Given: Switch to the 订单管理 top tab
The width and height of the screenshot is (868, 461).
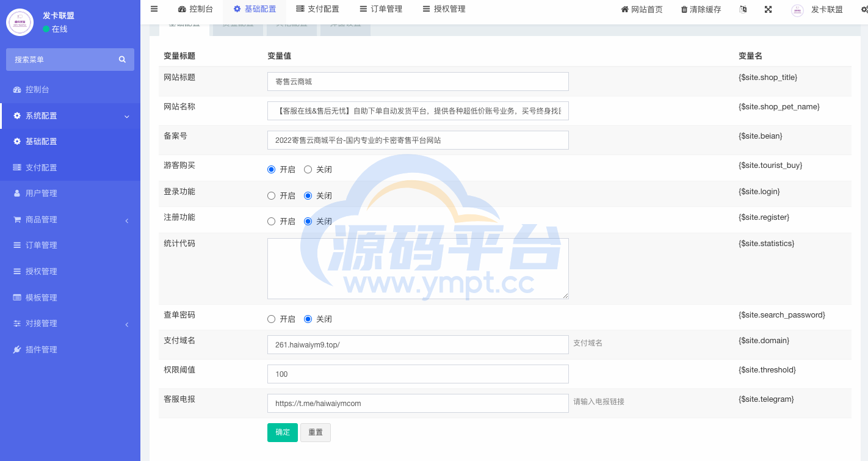Looking at the screenshot, I should pyautogui.click(x=381, y=9).
